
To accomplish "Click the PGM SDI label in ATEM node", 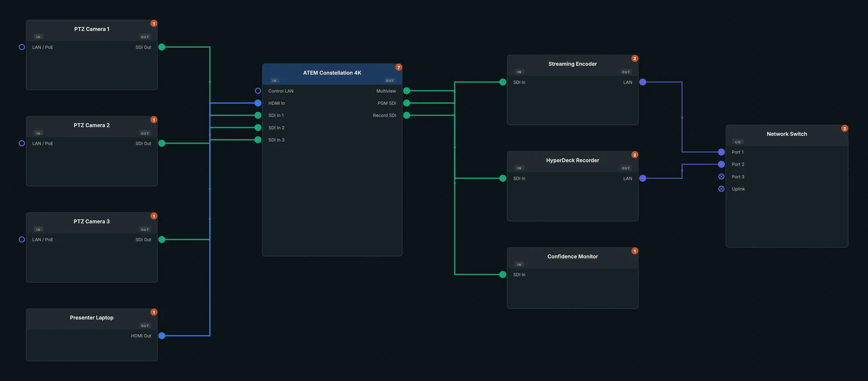I will coord(387,103).
